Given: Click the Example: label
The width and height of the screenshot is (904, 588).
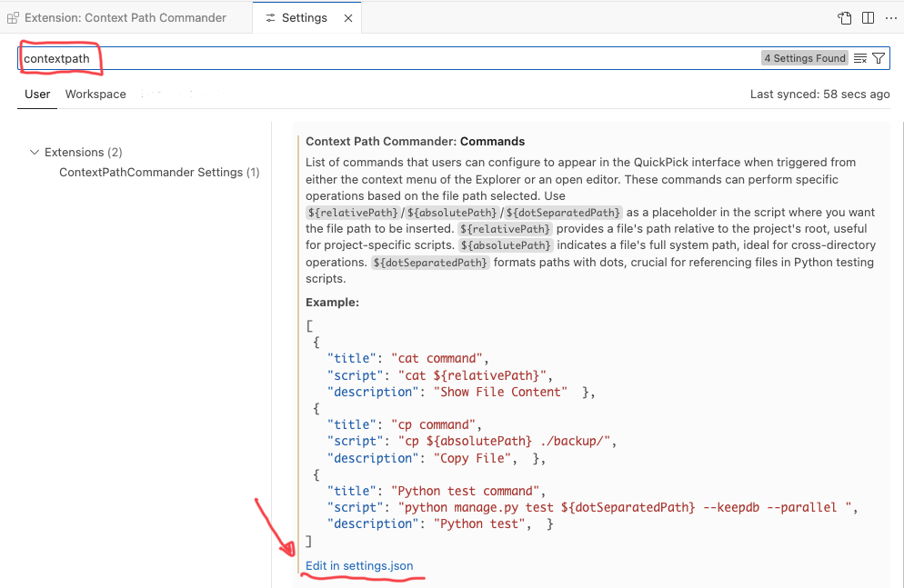Looking at the screenshot, I should (x=332, y=303).
